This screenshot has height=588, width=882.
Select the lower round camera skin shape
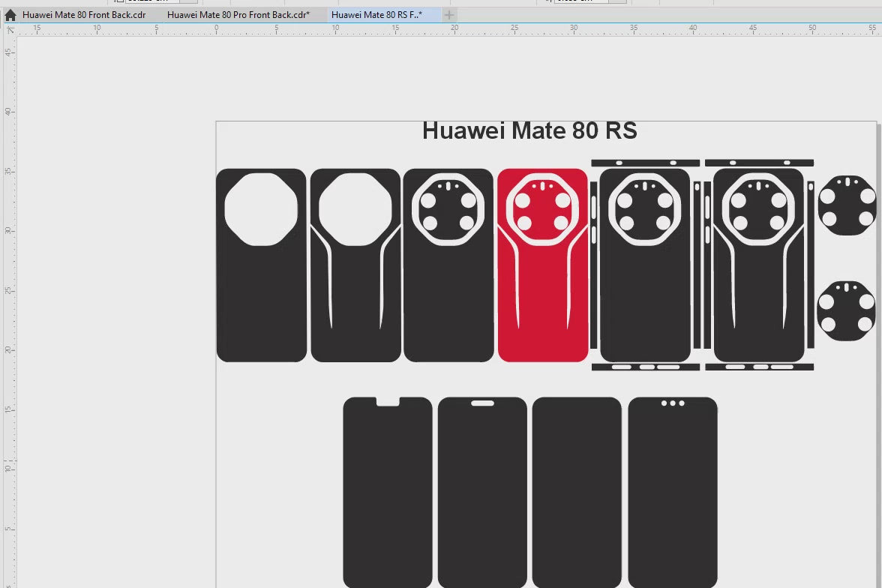[x=847, y=311]
